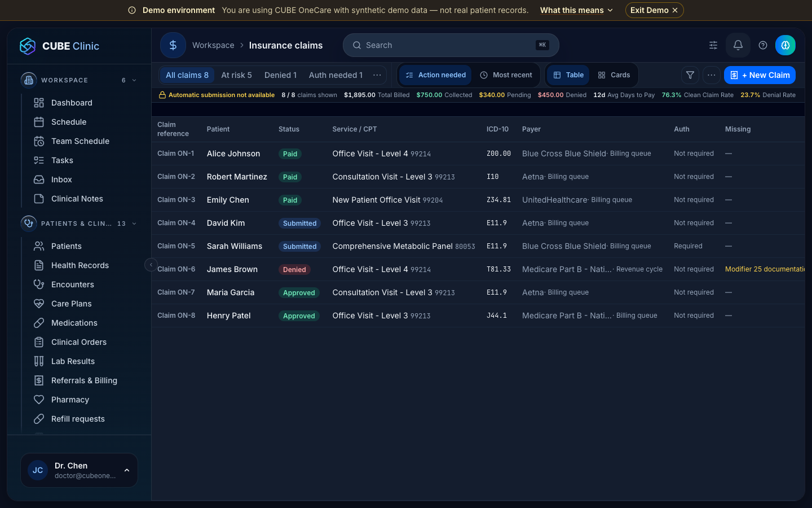Select the All claims 8 tab
The image size is (812, 508).
(x=187, y=75)
